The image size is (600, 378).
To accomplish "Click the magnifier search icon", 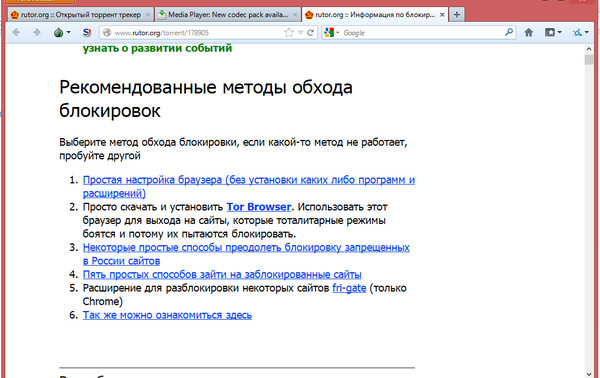I will coord(509,32).
